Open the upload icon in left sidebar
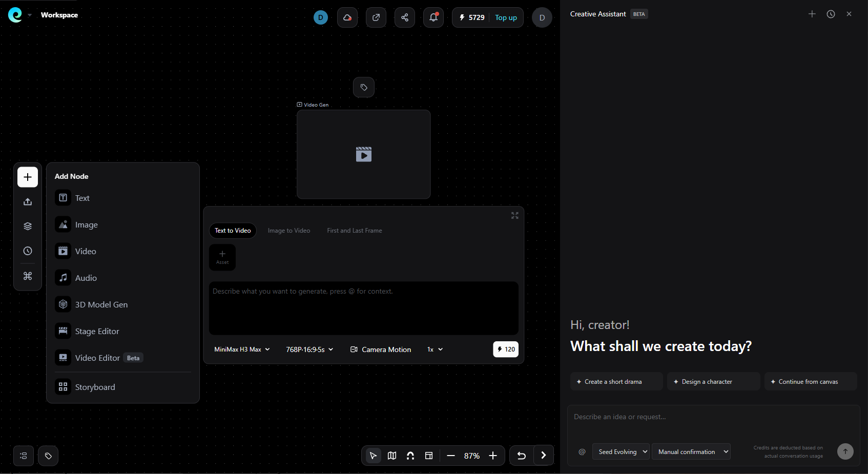This screenshot has height=474, width=868. [28, 202]
